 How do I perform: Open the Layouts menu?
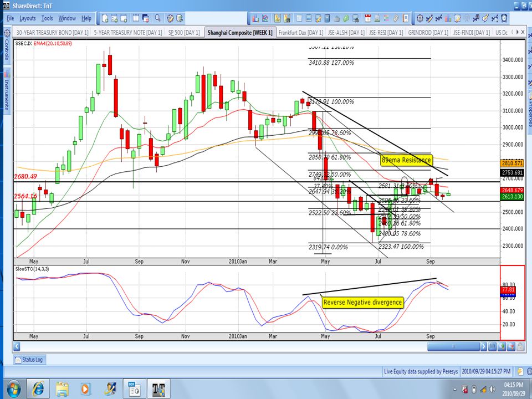click(x=28, y=18)
